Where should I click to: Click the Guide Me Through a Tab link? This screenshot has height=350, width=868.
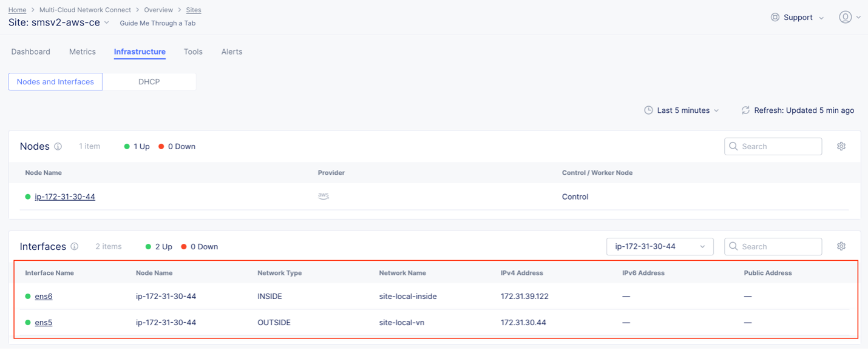click(157, 23)
